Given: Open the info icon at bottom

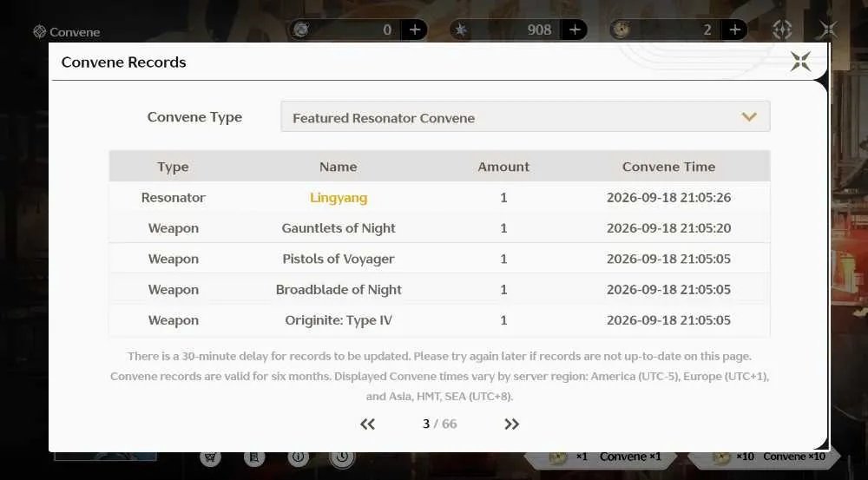Looking at the screenshot, I should pos(299,457).
